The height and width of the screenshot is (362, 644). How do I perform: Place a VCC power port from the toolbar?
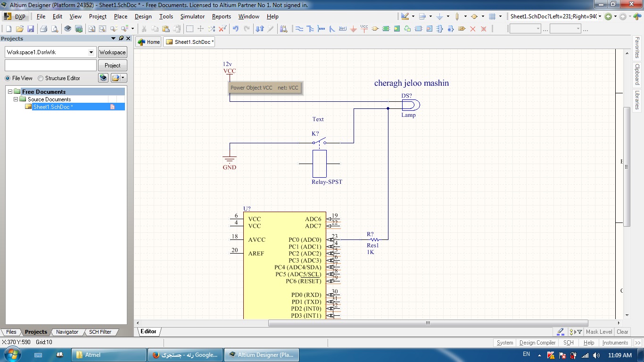pos(364,29)
